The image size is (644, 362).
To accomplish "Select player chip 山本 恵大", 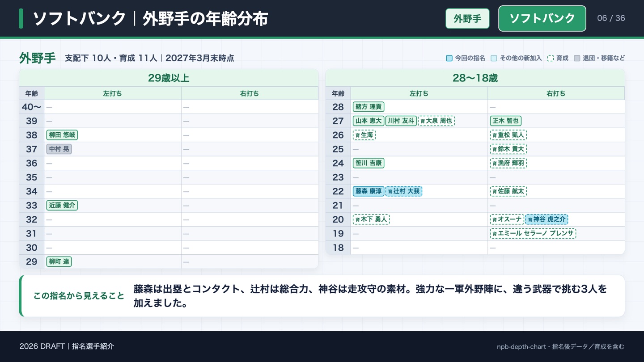I will [369, 121].
